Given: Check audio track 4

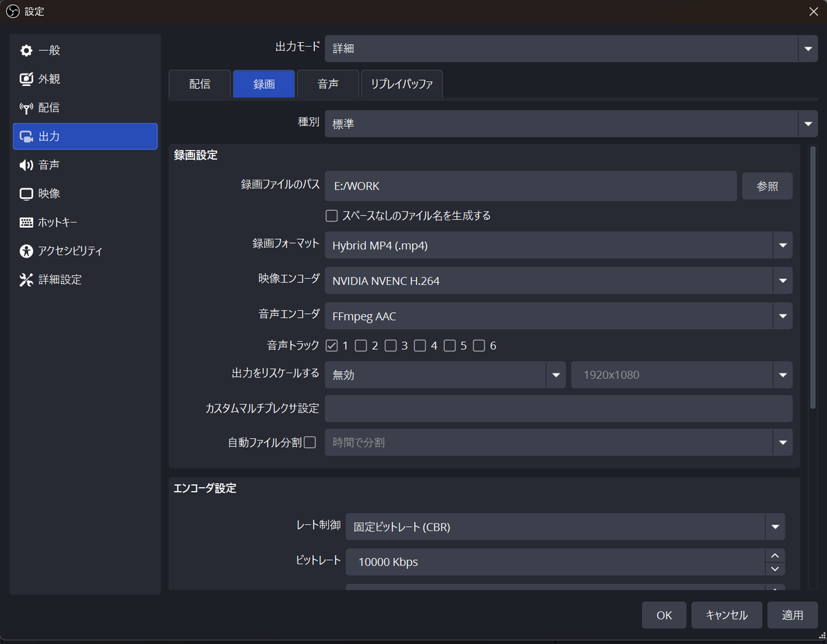Looking at the screenshot, I should [420, 346].
